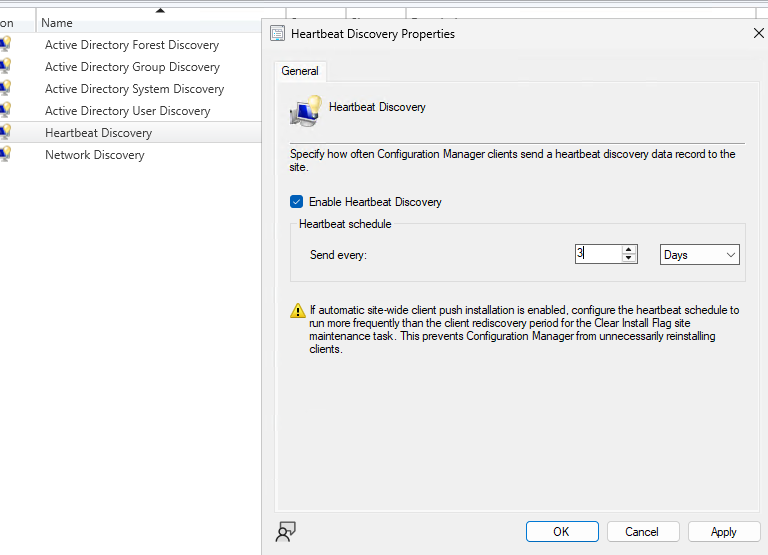Select Heartbeat Discovery row in list
The image size is (768, 555).
tap(131, 133)
